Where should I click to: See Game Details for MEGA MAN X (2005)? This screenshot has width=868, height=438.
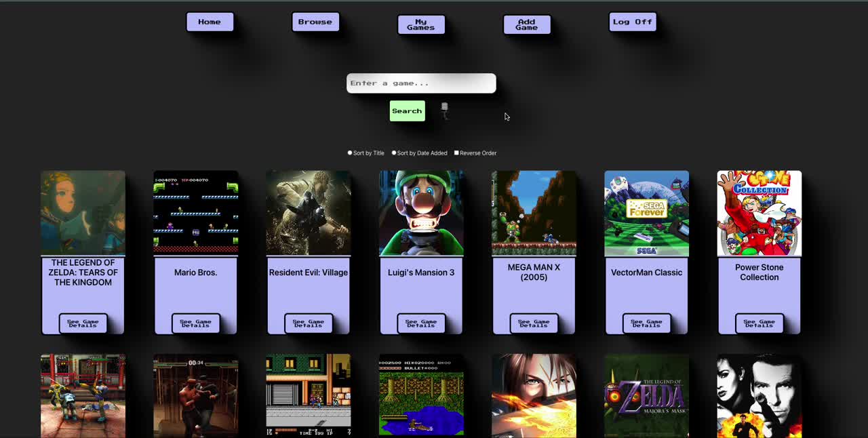(x=534, y=323)
